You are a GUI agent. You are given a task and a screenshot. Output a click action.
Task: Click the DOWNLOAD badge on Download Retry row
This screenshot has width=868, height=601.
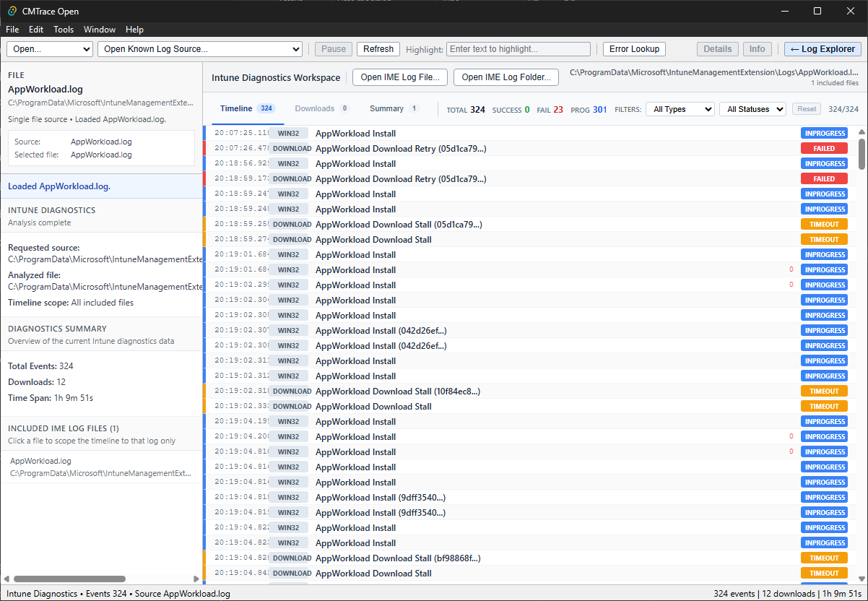pyautogui.click(x=291, y=148)
